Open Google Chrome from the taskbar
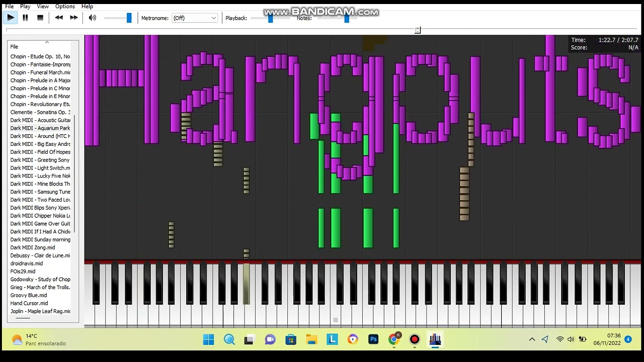Image resolution: width=644 pixels, height=362 pixels. pos(394,340)
